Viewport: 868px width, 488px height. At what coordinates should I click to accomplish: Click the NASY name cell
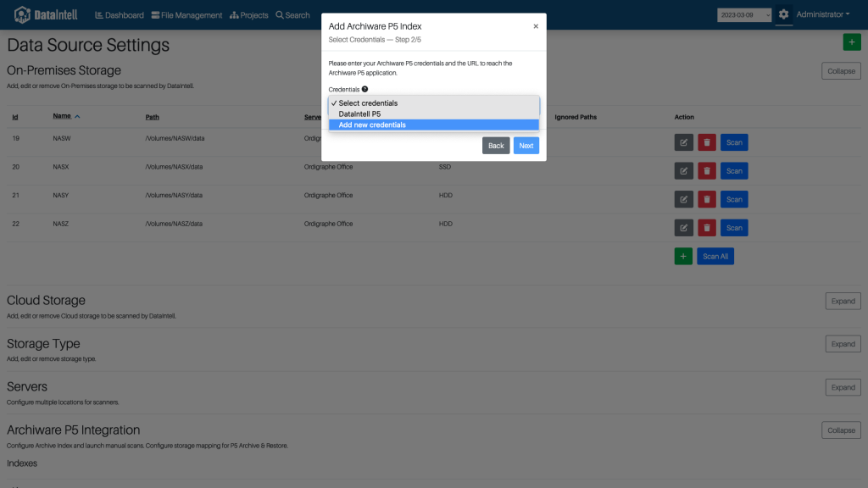click(61, 196)
